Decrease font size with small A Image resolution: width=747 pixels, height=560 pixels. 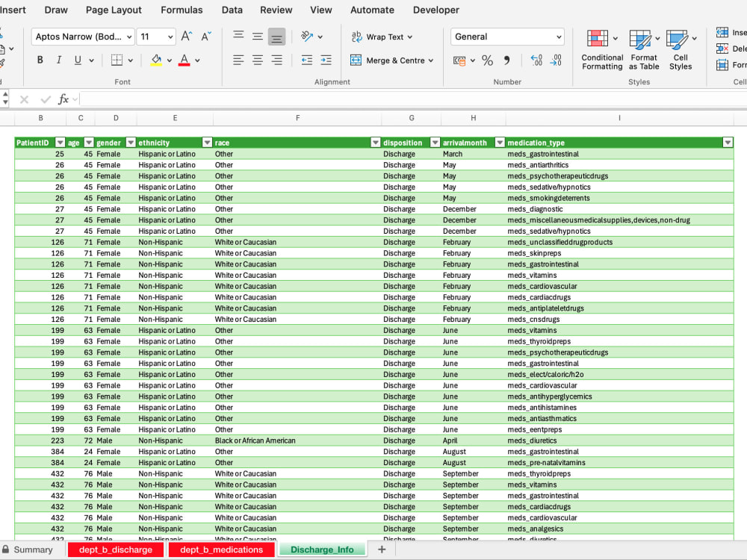point(206,36)
